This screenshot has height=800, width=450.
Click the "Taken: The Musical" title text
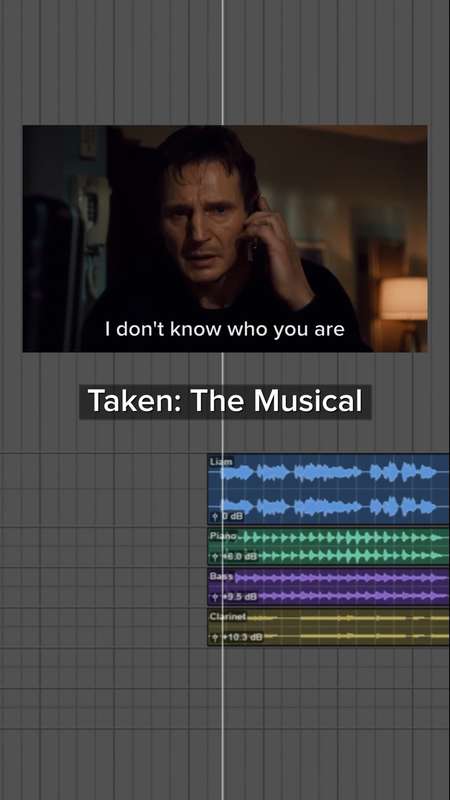pos(225,402)
